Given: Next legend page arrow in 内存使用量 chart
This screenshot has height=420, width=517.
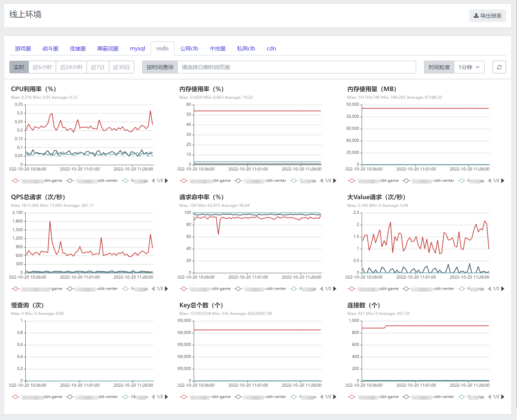Looking at the screenshot, I should point(503,180).
